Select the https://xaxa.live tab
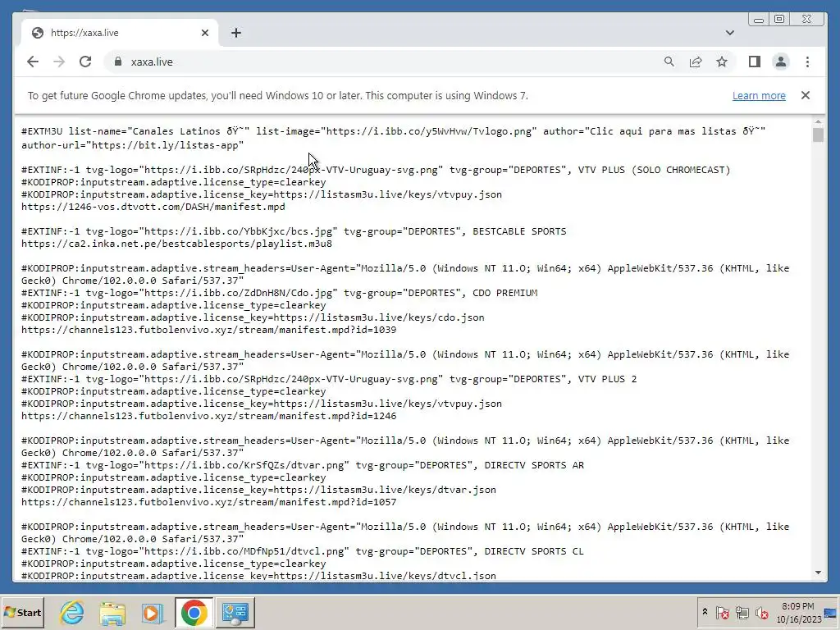 120,33
